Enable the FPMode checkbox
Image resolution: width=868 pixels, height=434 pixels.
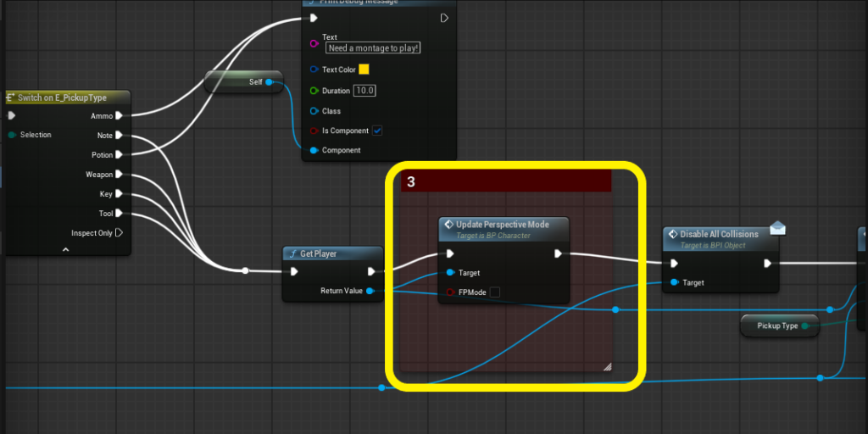click(495, 292)
